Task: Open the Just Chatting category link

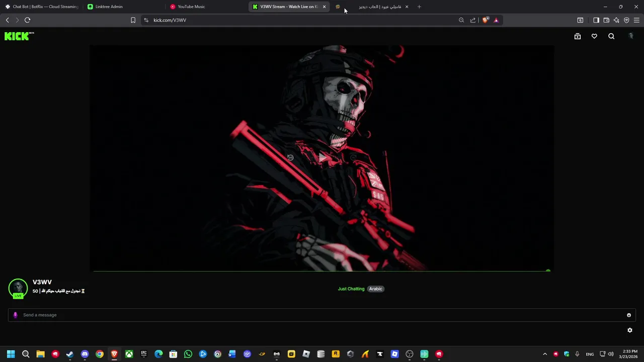Action: click(351, 289)
